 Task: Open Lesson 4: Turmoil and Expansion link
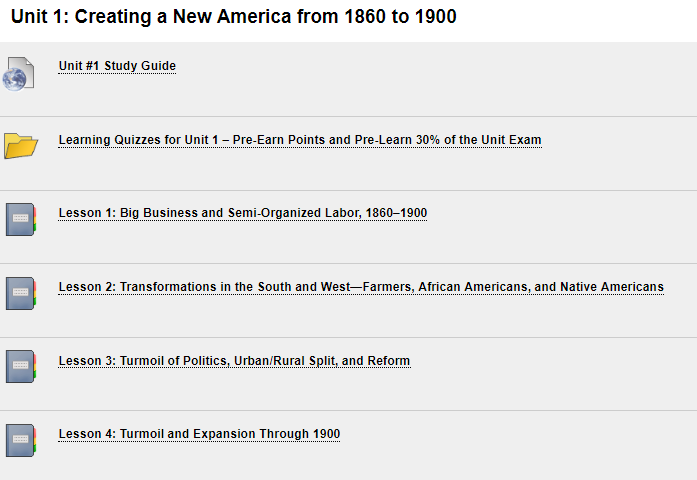click(x=199, y=434)
